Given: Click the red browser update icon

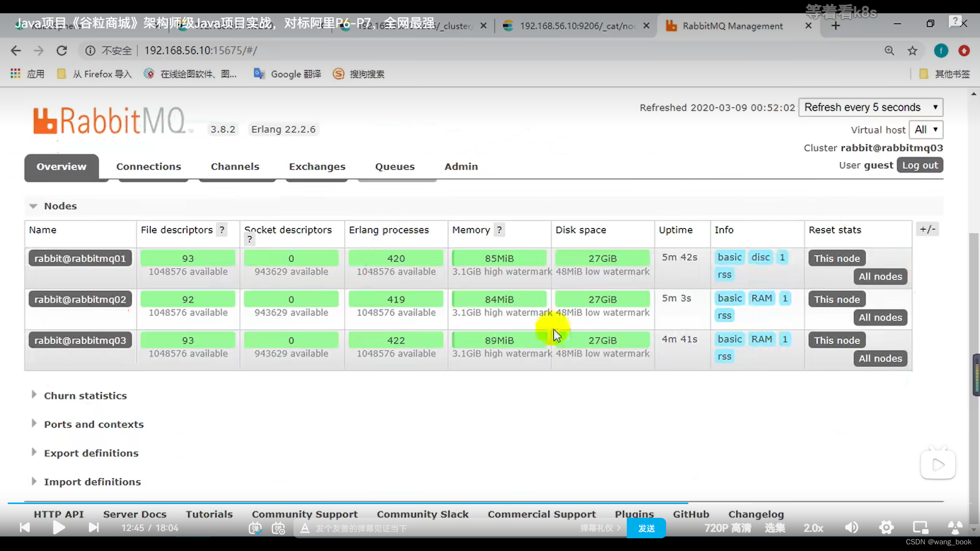Looking at the screenshot, I should point(964,51).
